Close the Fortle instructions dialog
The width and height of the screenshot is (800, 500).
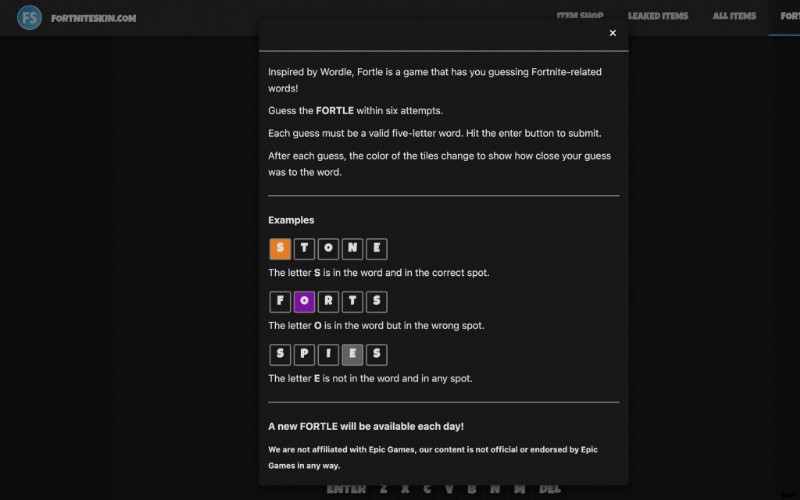(612, 33)
